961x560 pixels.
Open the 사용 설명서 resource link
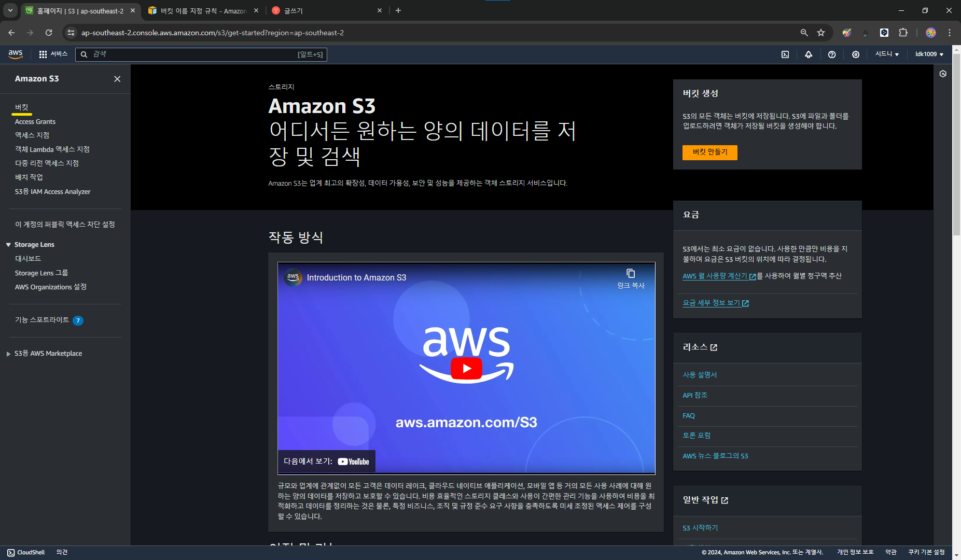coord(700,375)
